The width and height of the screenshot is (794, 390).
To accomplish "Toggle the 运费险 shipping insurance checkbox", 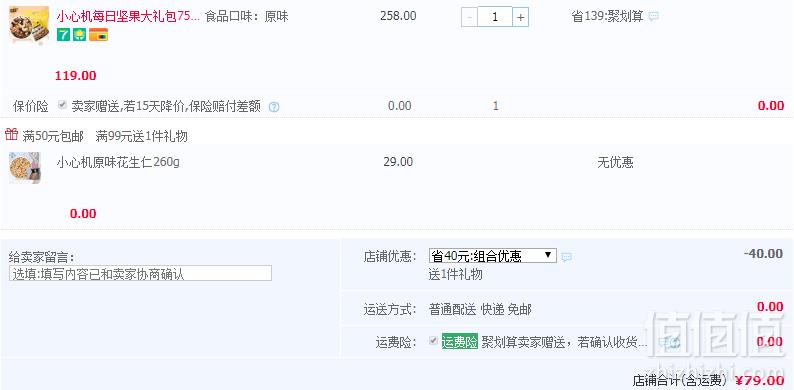I will [433, 341].
